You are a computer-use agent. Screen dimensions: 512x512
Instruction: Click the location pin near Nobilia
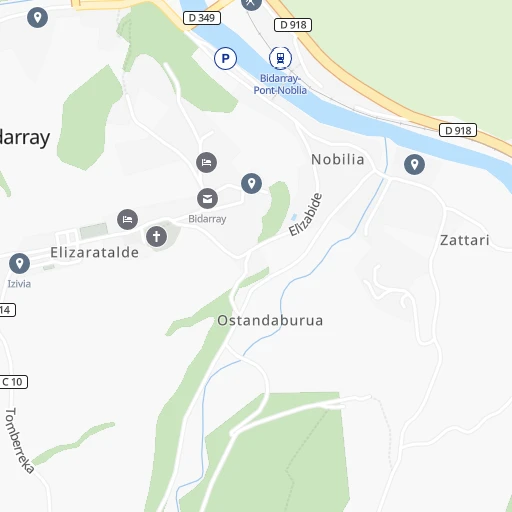[414, 164]
